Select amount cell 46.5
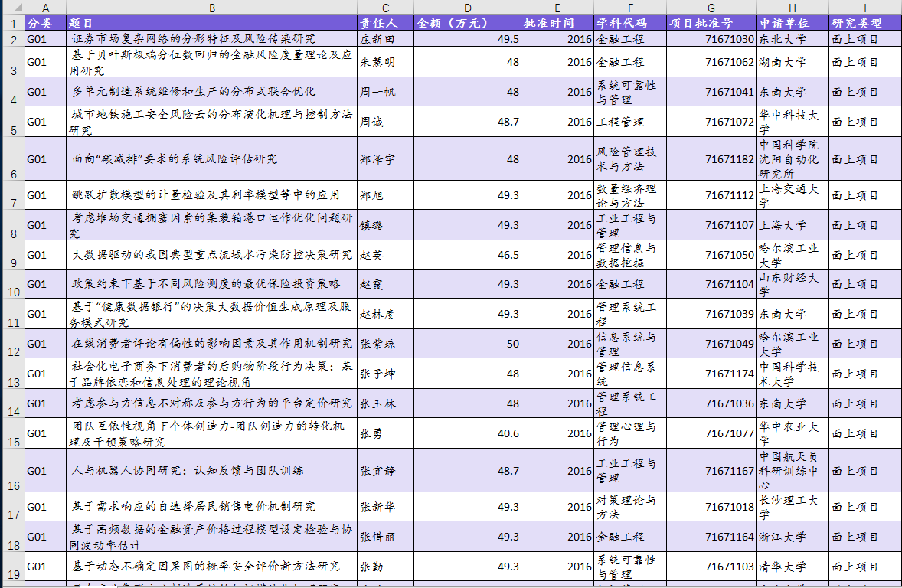Image resolution: width=902 pixels, height=588 pixels. [x=467, y=255]
